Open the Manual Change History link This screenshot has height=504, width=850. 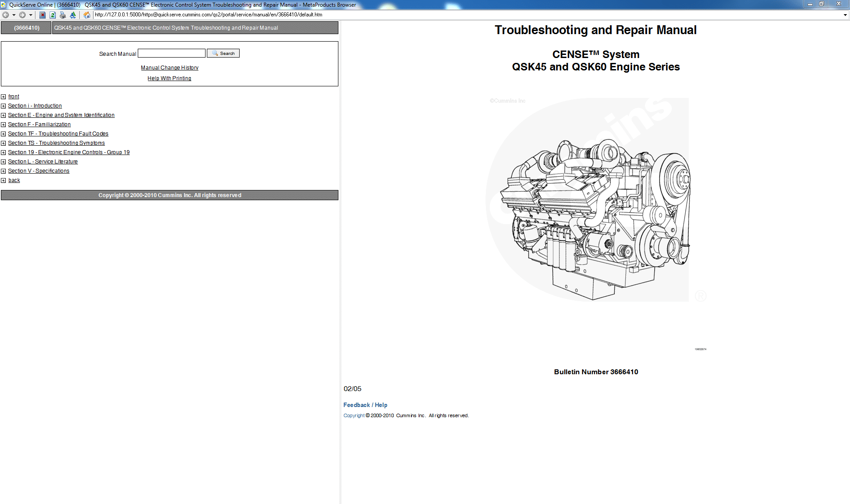point(169,67)
